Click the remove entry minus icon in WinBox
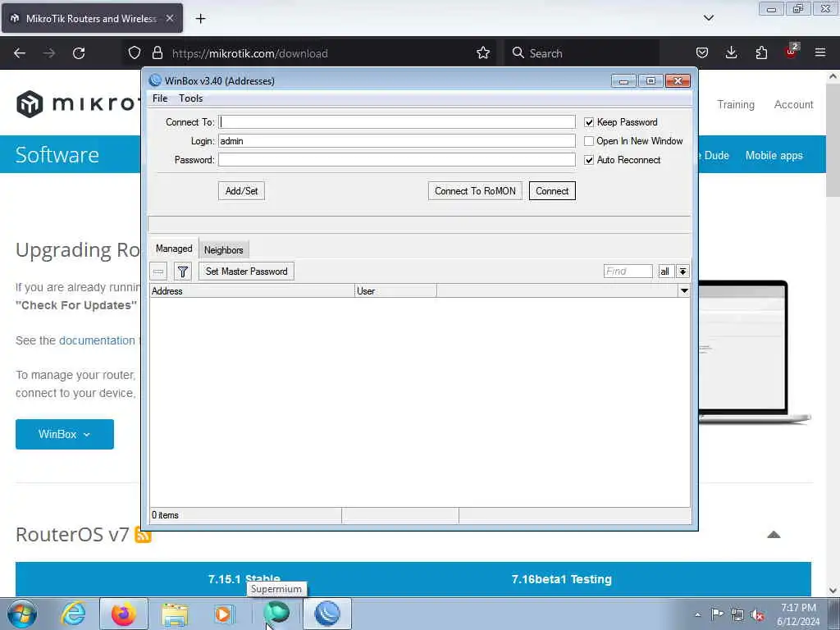 158,272
